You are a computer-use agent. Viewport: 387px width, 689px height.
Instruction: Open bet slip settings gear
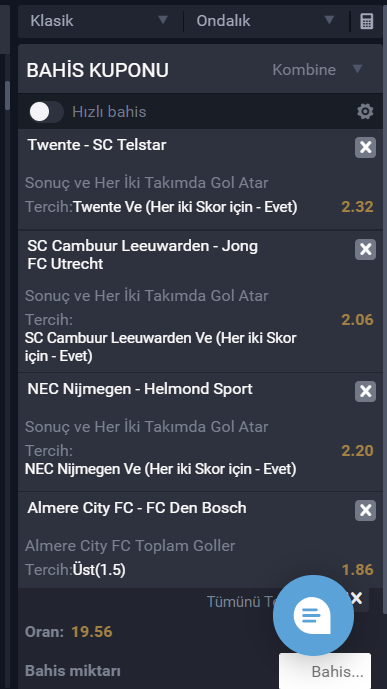pos(365,112)
